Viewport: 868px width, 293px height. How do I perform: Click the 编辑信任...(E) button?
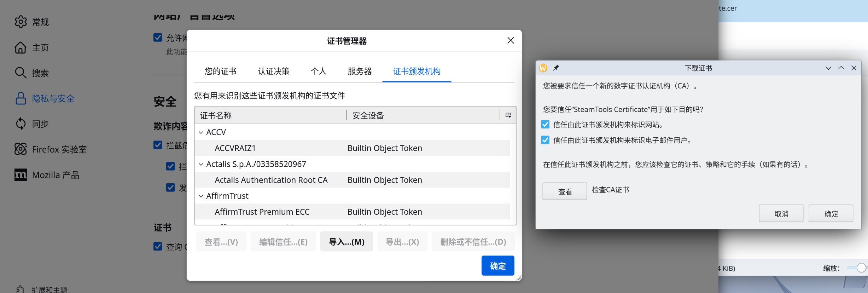(x=283, y=242)
